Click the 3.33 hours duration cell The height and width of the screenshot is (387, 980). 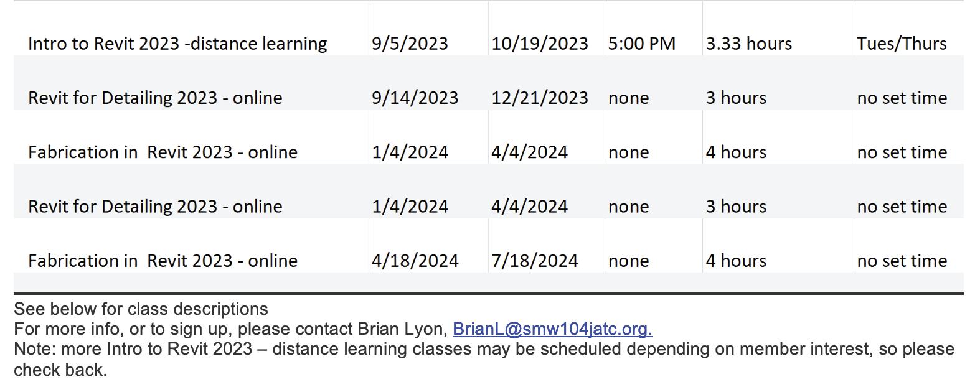[x=748, y=44]
